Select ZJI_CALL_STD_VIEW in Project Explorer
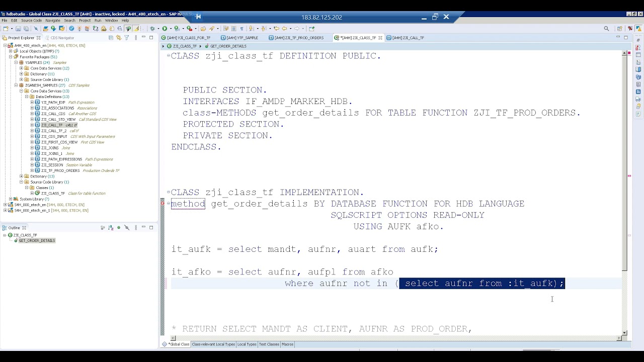 point(58,119)
